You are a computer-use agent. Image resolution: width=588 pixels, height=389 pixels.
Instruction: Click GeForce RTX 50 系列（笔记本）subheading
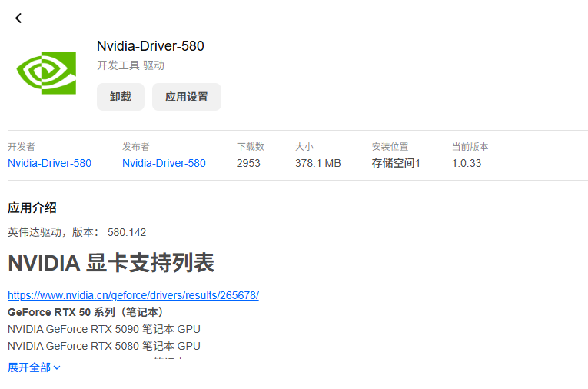click(85, 312)
